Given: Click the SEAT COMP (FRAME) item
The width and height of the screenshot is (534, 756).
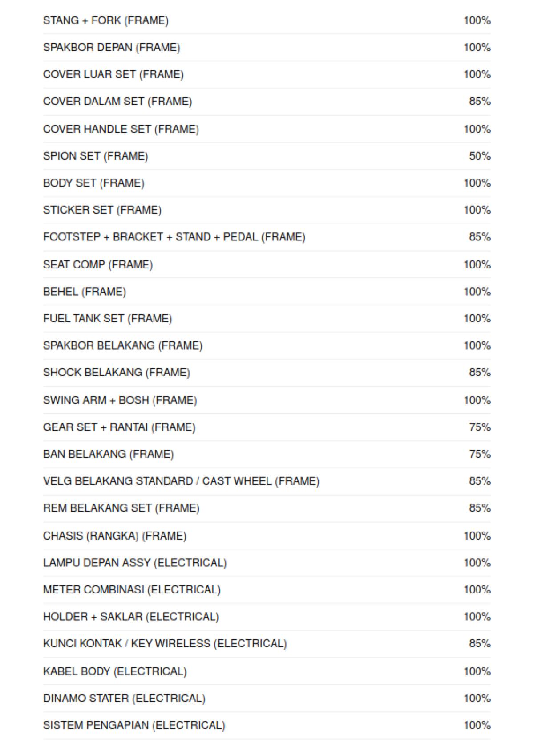Looking at the screenshot, I should click(x=97, y=265).
